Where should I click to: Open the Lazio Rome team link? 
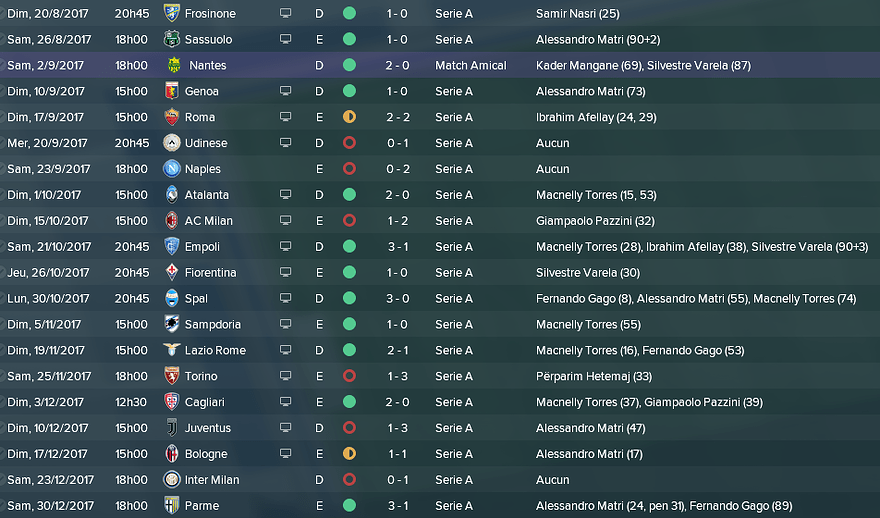pos(215,350)
